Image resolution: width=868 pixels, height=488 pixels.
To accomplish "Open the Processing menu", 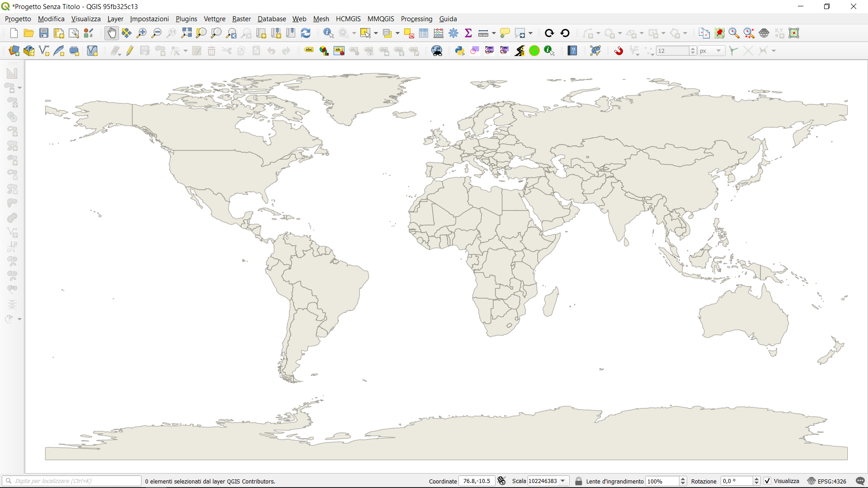I will [x=416, y=19].
